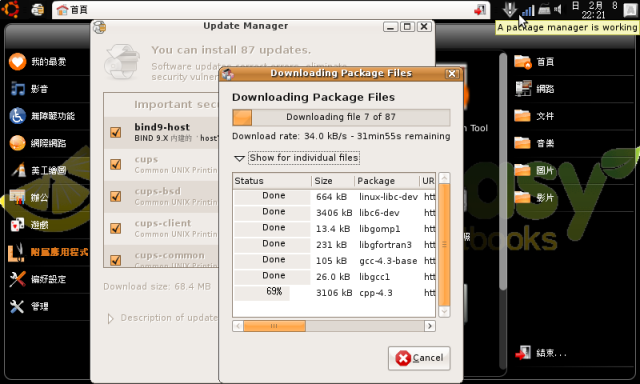The image size is (640, 384).
Task: Click the package manager download tray icon
Action: click(x=509, y=9)
